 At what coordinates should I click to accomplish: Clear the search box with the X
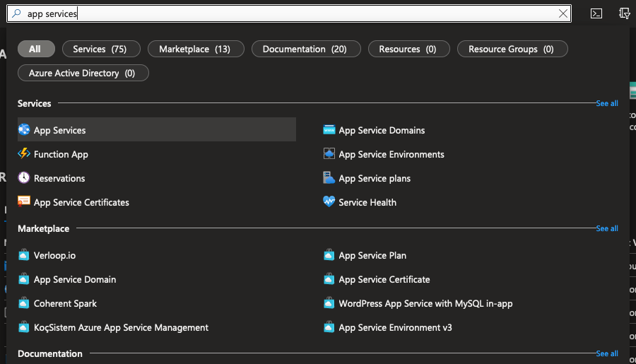[x=563, y=13]
